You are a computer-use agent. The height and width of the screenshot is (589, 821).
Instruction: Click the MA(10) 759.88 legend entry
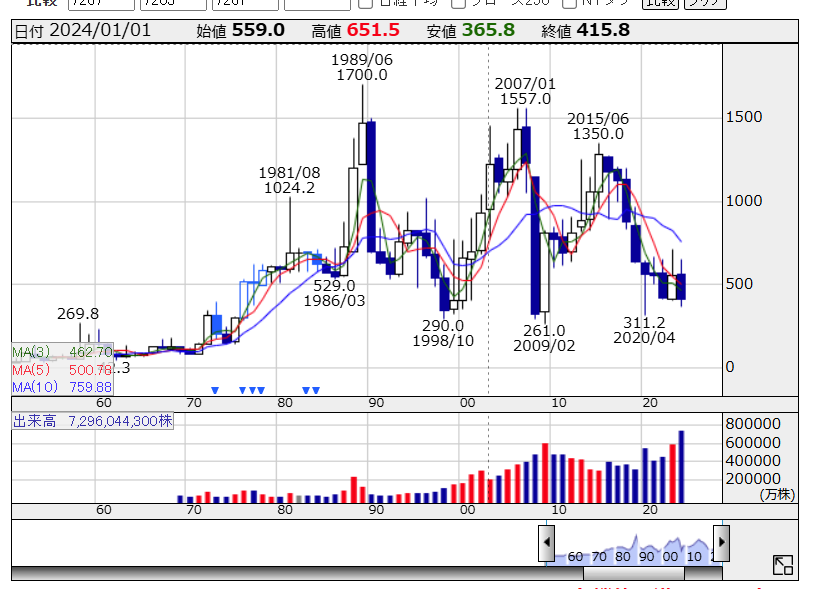62,387
